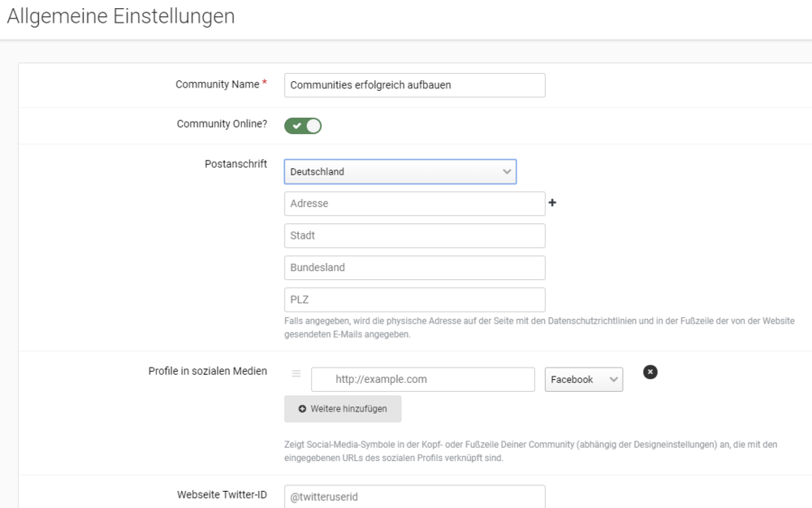Click the plus icon beside the Adresse field

552,202
